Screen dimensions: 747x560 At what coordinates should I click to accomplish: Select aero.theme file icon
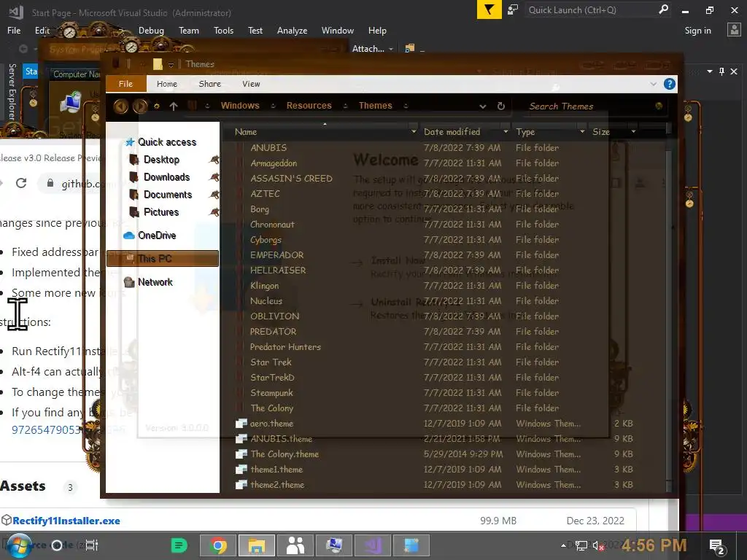pyautogui.click(x=241, y=424)
